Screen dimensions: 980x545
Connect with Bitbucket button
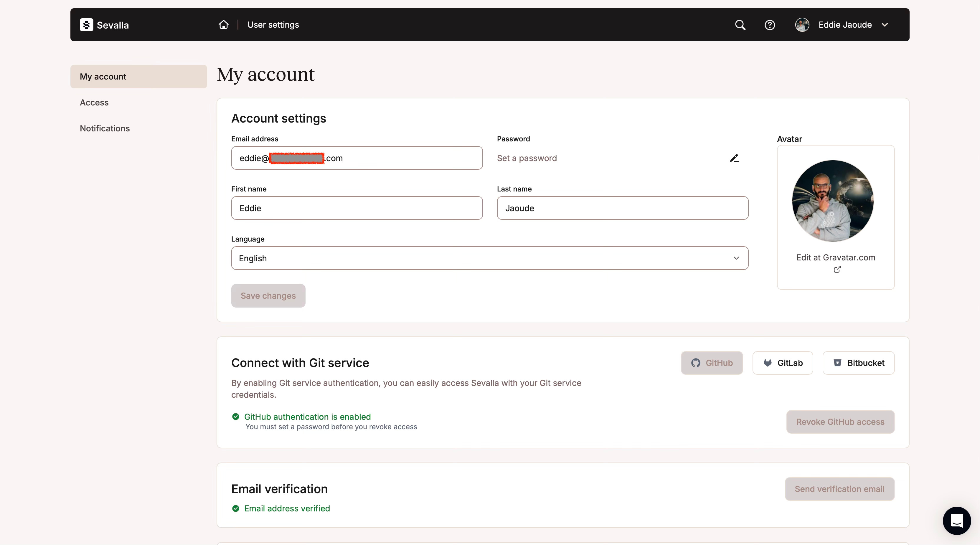858,363
